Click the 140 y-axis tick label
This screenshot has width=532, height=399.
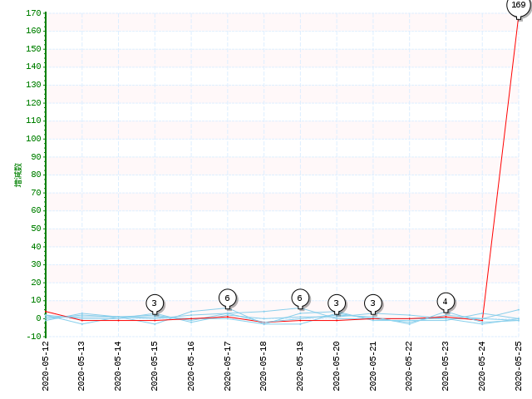pos(33,66)
